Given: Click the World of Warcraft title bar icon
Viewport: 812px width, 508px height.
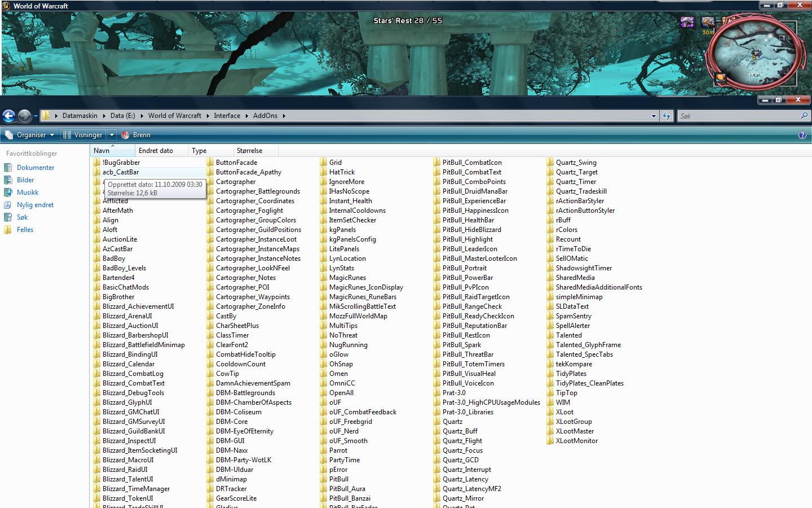Looking at the screenshot, I should (x=6, y=6).
